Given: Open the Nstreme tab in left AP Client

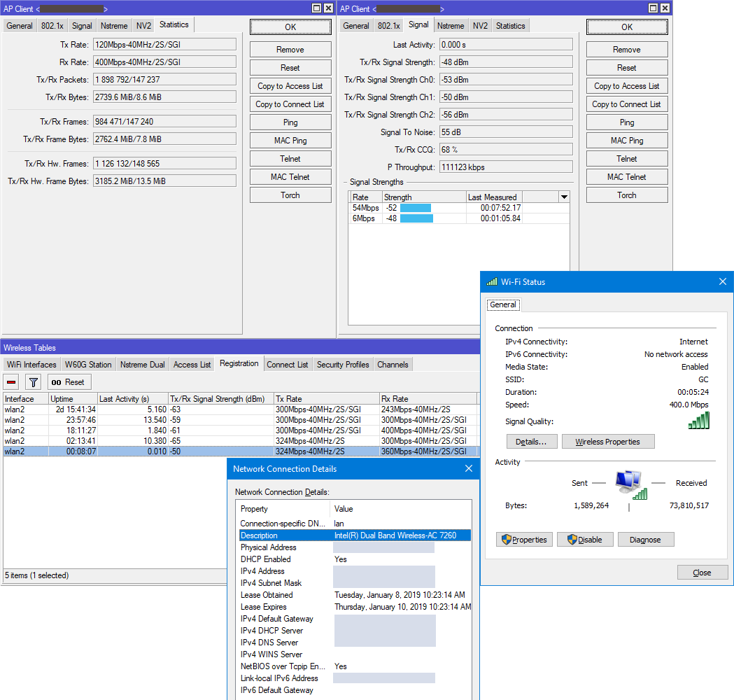Looking at the screenshot, I should pyautogui.click(x=114, y=26).
